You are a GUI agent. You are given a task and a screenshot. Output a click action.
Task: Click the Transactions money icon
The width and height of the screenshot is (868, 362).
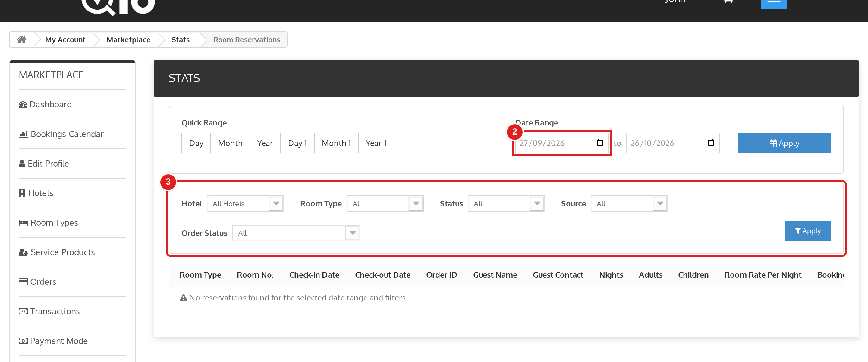click(x=23, y=311)
